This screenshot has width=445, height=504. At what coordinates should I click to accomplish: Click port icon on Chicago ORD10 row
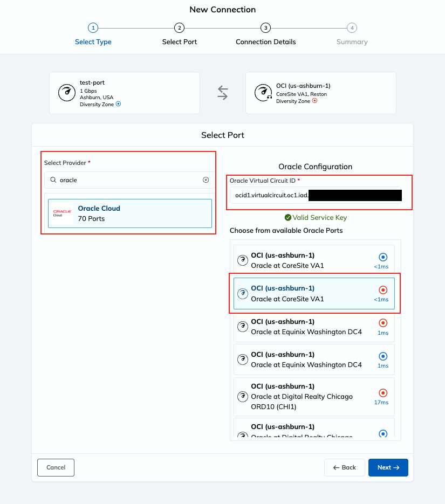[x=242, y=396]
